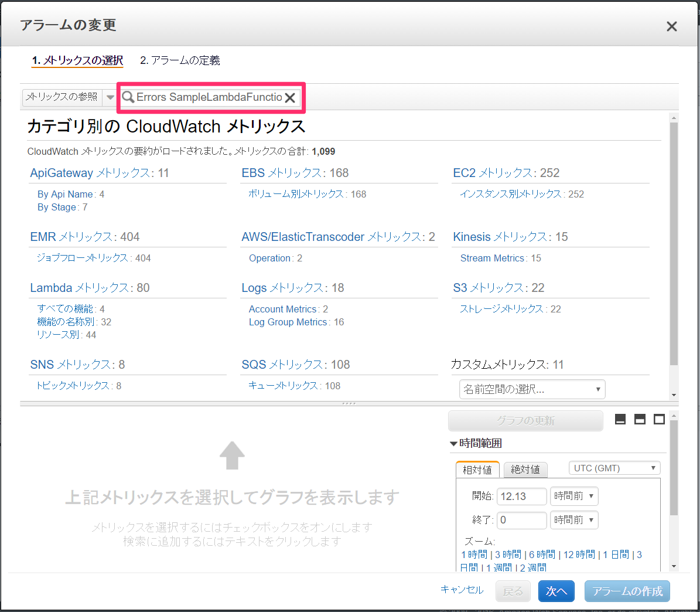Image resolution: width=700 pixels, height=612 pixels.
Task: Zoom to 1 日間 range
Action: (x=616, y=555)
